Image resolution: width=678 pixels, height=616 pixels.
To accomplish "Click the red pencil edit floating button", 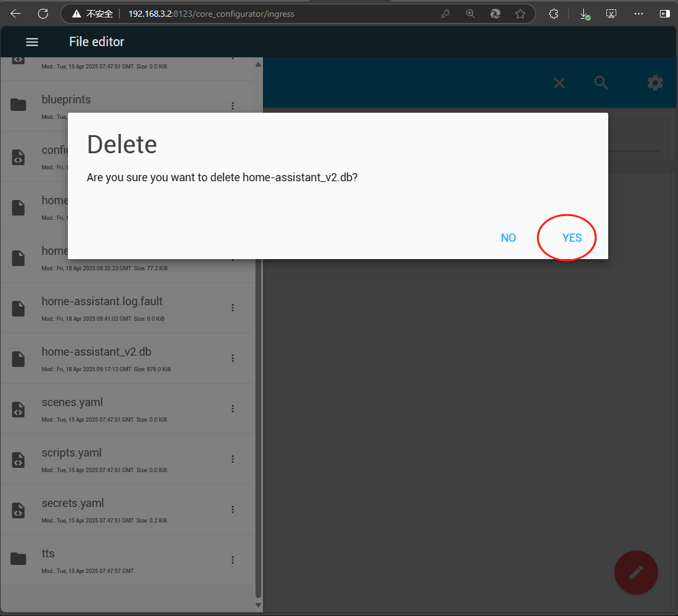I will click(636, 572).
